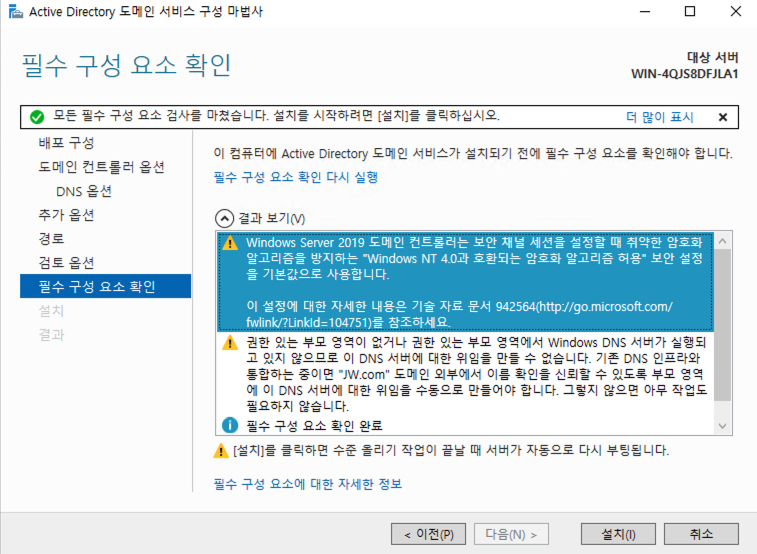The width and height of the screenshot is (757, 554).
Task: Minimize the wizard window
Action: coord(645,12)
